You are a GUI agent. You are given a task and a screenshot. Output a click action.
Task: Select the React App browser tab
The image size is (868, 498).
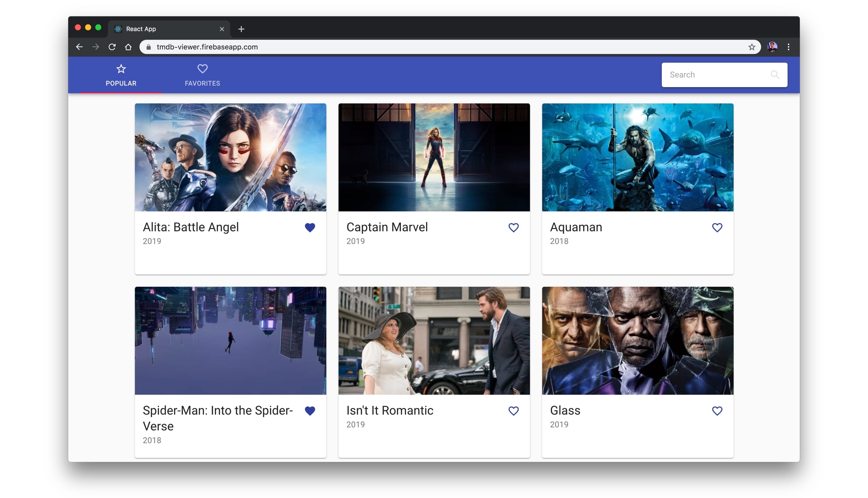(x=169, y=29)
